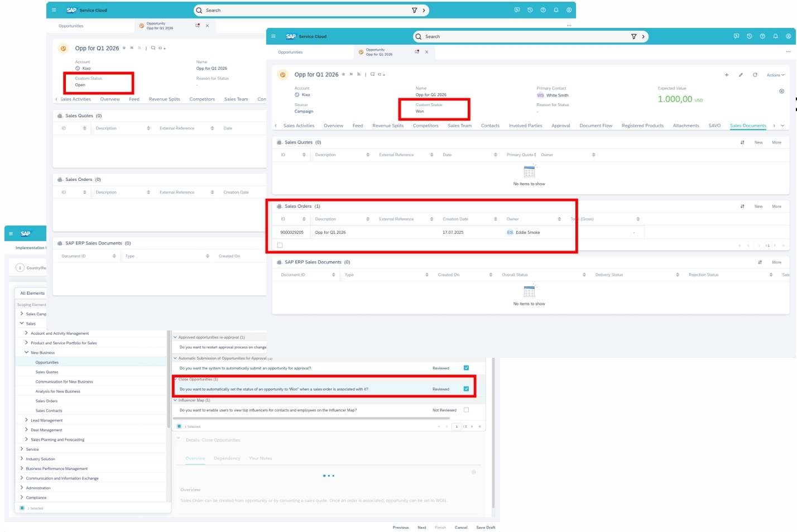The height and width of the screenshot is (532, 797).
Task: Click the refresh icon in the front window
Action: (755, 75)
